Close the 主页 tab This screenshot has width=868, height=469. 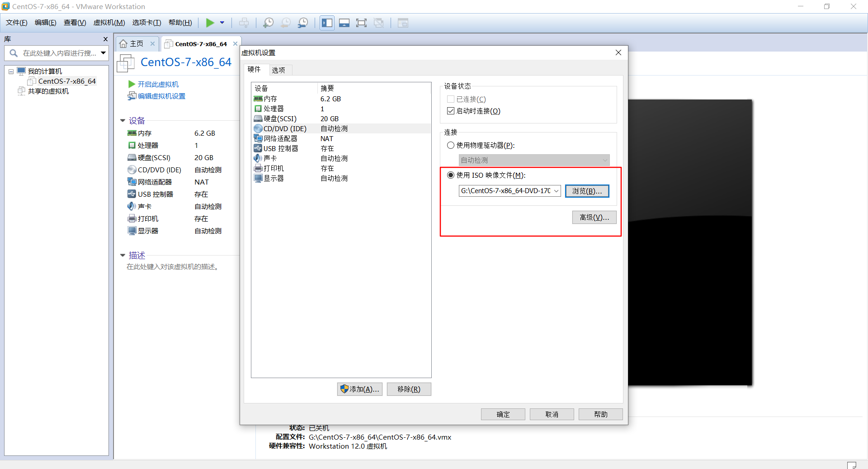152,43
